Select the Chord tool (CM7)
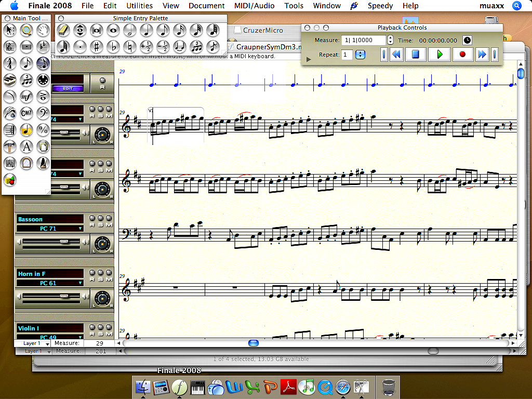The image size is (532, 399). click(26, 113)
